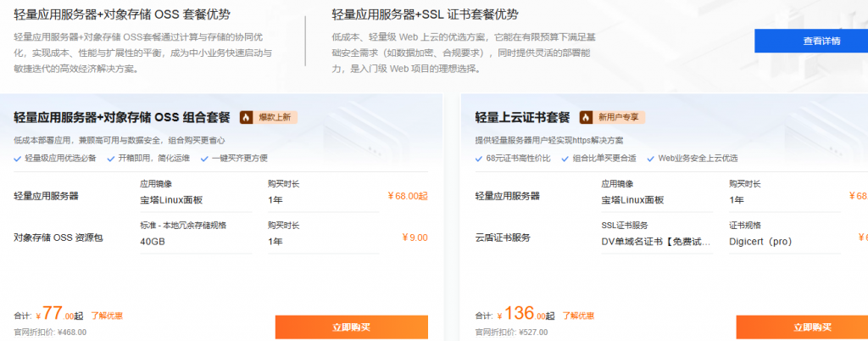The image size is (868, 341).
Task: Select 1年 duration in 轻量上云证书套餐 card
Action: coord(785,200)
